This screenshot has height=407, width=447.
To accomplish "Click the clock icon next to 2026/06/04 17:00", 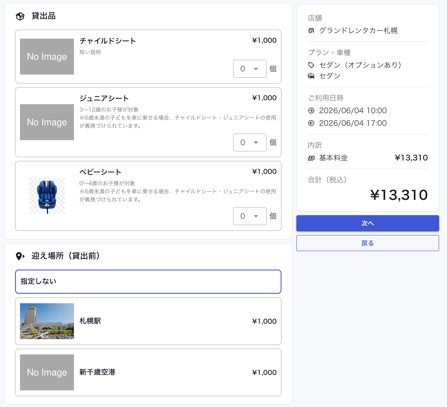I will [311, 123].
